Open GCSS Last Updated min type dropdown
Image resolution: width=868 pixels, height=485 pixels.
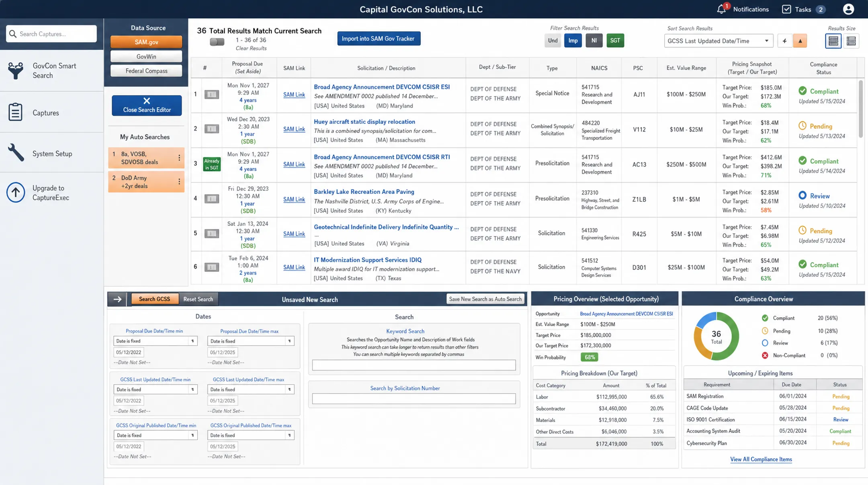click(x=155, y=389)
